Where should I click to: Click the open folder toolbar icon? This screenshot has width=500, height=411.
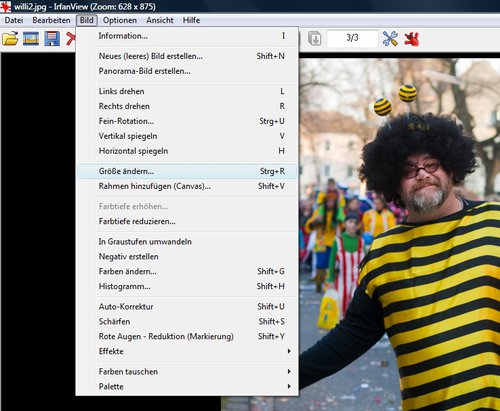(10, 39)
